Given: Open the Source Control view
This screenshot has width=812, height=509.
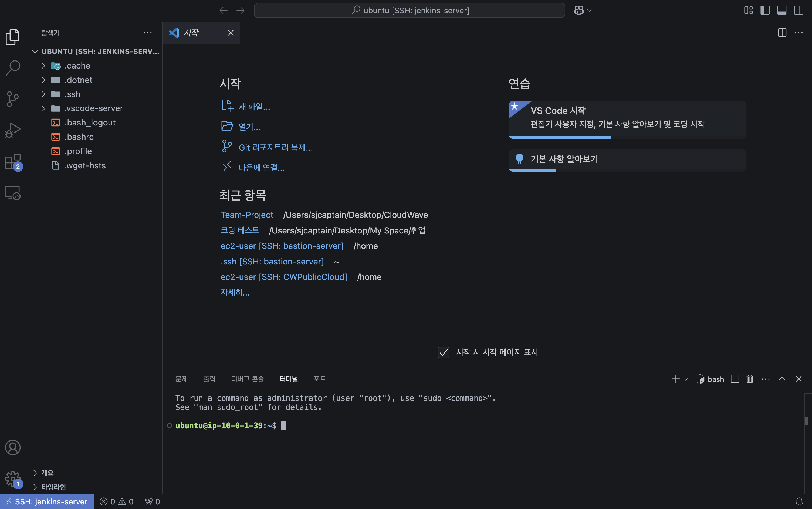Looking at the screenshot, I should (x=13, y=99).
